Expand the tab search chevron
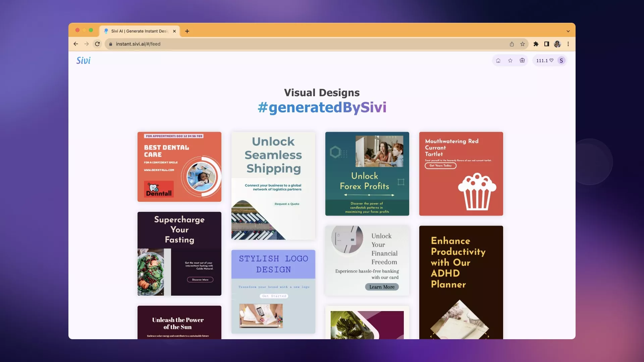The width and height of the screenshot is (644, 362). click(568, 31)
